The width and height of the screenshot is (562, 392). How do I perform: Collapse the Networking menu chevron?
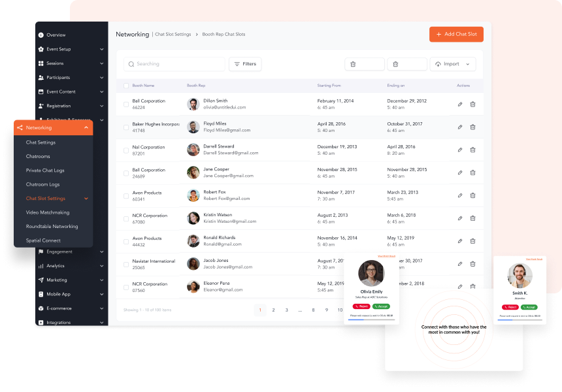(86, 127)
